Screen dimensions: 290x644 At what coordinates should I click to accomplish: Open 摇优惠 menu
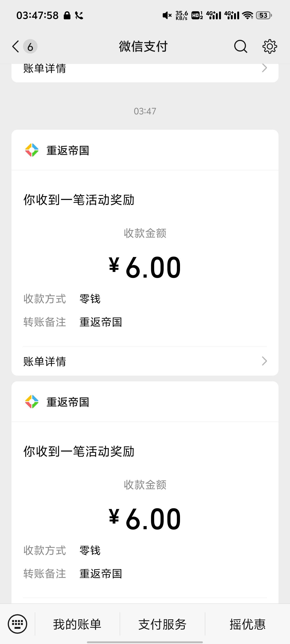click(x=247, y=624)
